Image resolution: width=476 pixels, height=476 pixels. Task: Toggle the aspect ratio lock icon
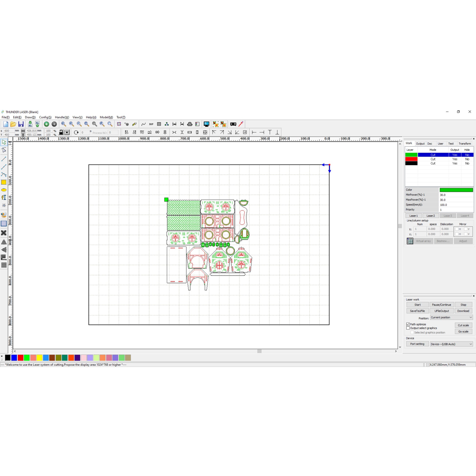tap(61, 132)
